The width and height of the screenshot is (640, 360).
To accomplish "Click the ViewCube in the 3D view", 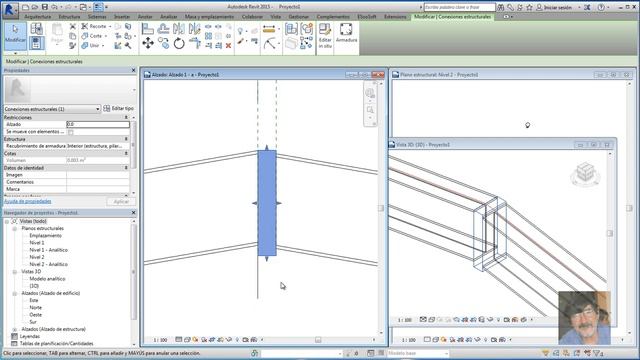I will pos(585,172).
